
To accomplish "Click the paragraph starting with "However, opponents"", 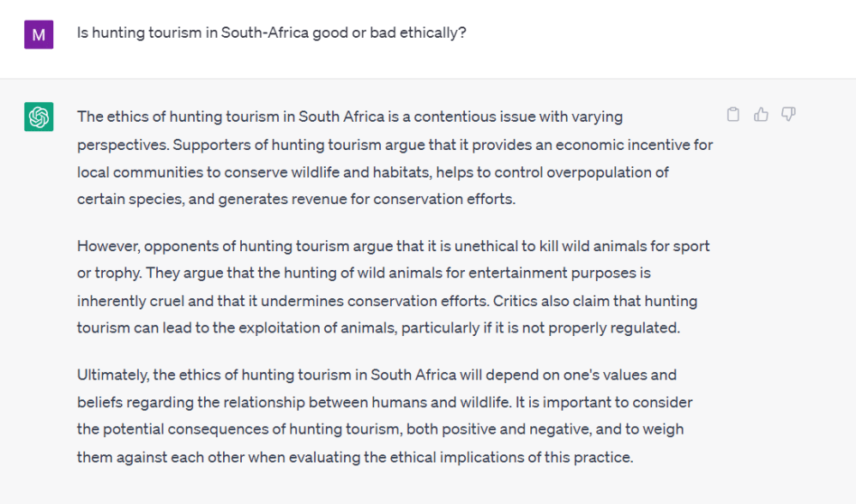I will pyautogui.click(x=393, y=287).
